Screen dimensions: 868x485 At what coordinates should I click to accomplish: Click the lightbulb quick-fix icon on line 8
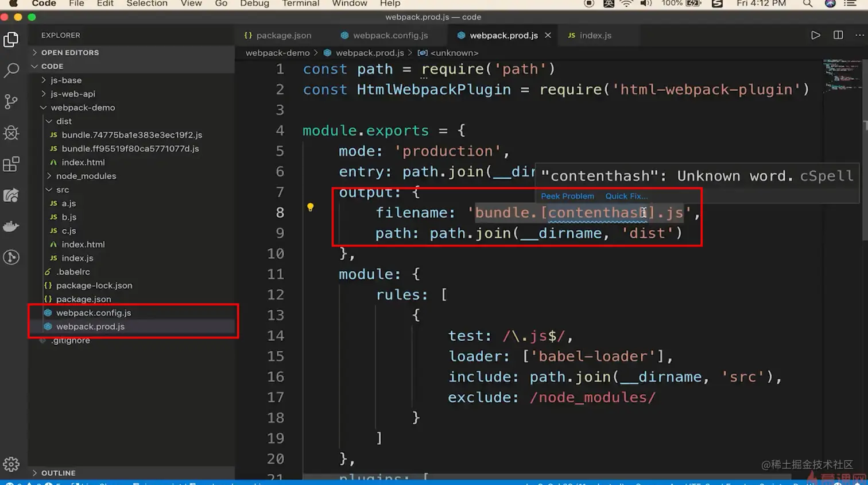pos(310,207)
